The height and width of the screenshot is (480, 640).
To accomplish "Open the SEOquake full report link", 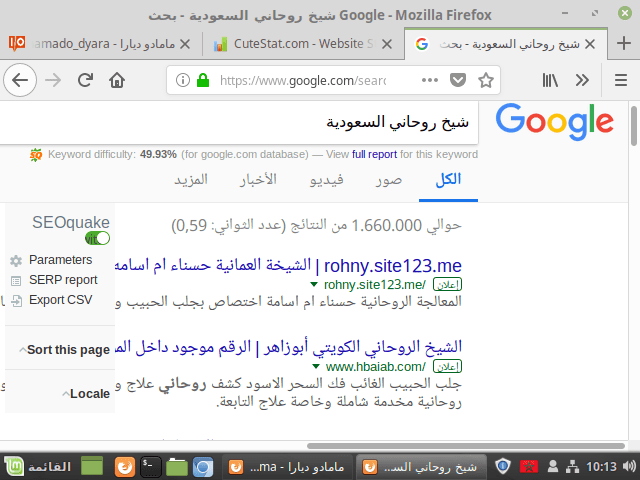I will click(x=374, y=154).
